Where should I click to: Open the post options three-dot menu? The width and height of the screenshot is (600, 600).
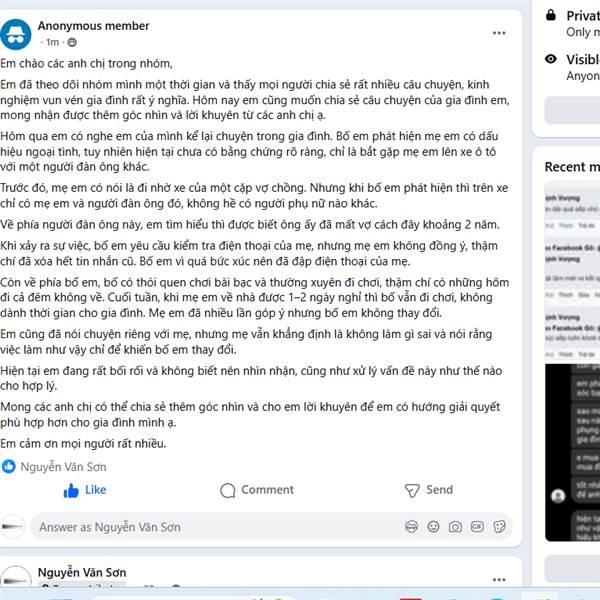(x=499, y=33)
